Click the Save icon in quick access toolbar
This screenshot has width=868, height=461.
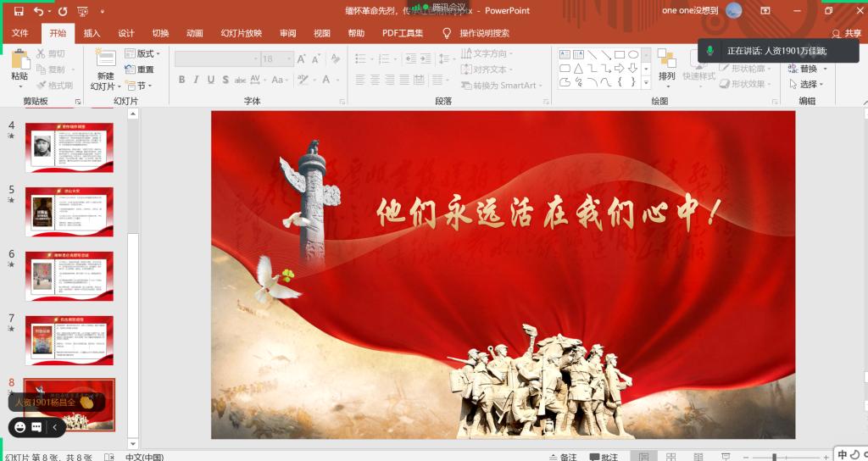coord(19,11)
